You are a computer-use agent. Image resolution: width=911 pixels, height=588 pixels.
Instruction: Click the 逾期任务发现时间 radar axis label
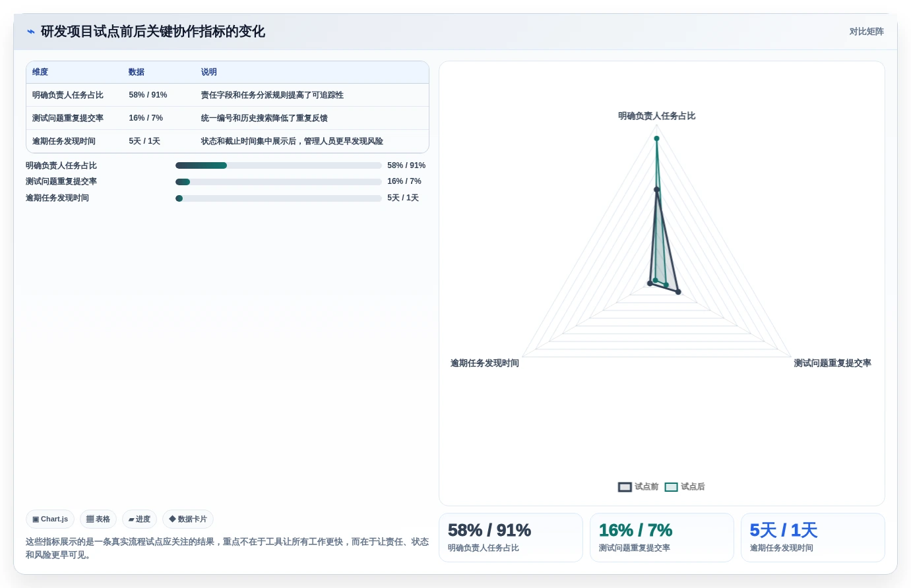[485, 363]
